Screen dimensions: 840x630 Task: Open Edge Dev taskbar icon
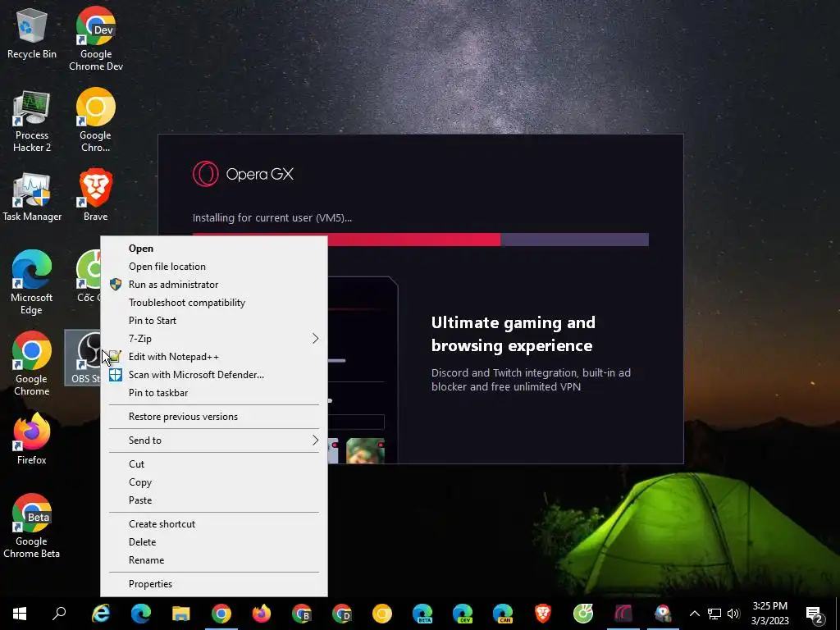pos(463,614)
